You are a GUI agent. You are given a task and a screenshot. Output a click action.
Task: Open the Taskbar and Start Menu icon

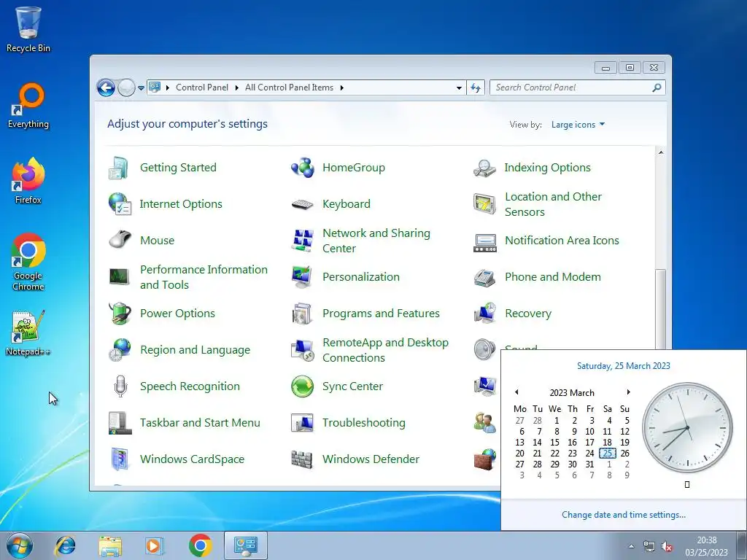(120, 423)
